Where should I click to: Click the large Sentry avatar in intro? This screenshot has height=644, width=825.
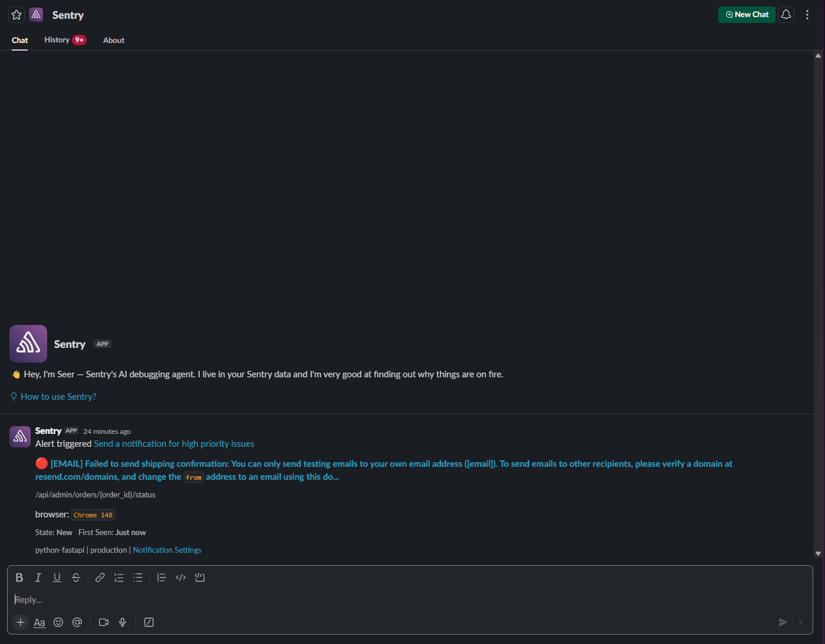pos(28,344)
